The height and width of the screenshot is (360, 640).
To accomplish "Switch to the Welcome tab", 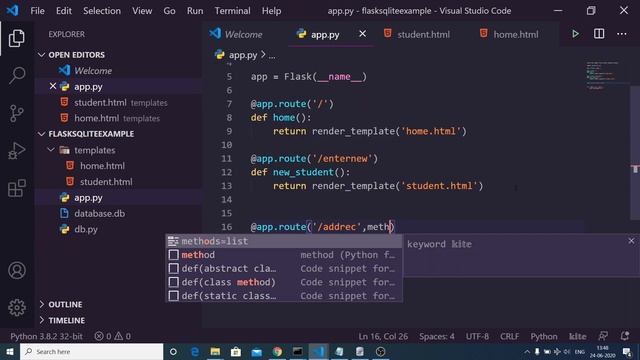I will click(x=243, y=34).
